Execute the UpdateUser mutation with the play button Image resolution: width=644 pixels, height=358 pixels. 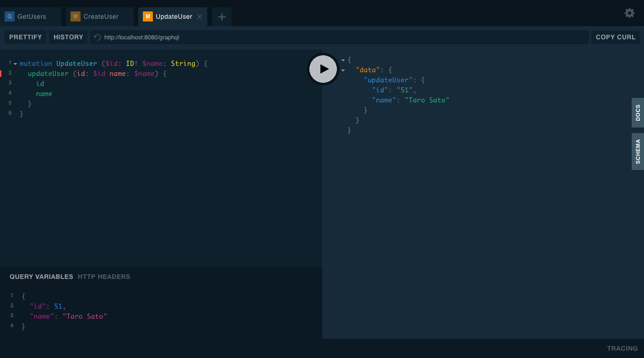click(x=323, y=69)
